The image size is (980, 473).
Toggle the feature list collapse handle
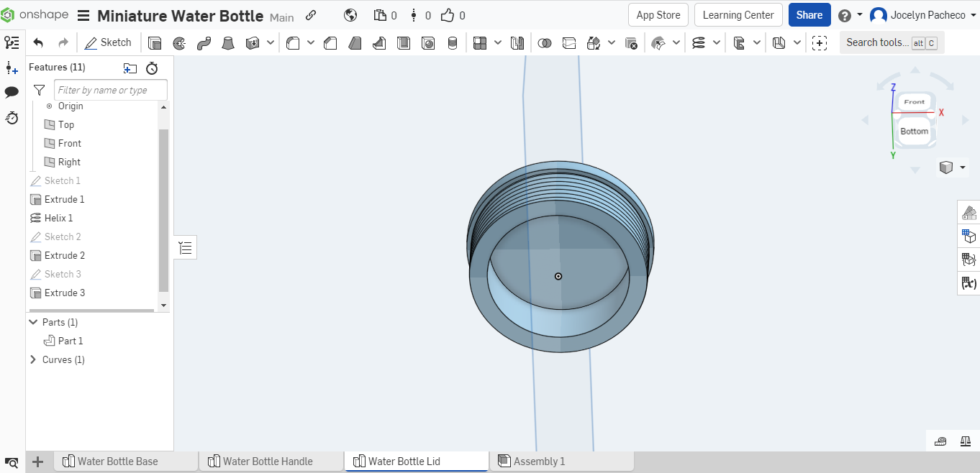(186, 248)
